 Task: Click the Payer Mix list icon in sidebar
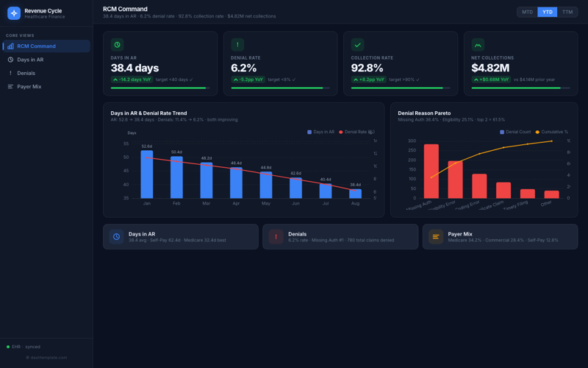tap(10, 87)
